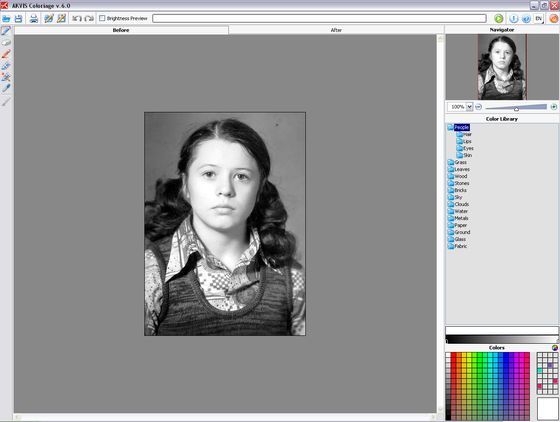
Task: Click the portrait photo in the workspace
Action: tap(225, 224)
